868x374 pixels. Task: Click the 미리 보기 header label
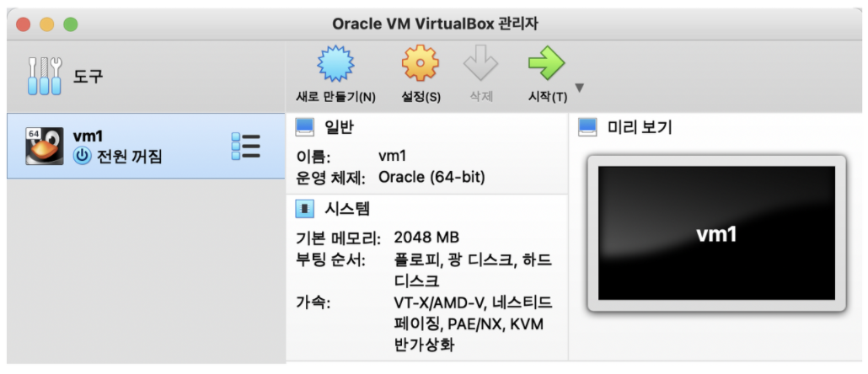tap(640, 128)
